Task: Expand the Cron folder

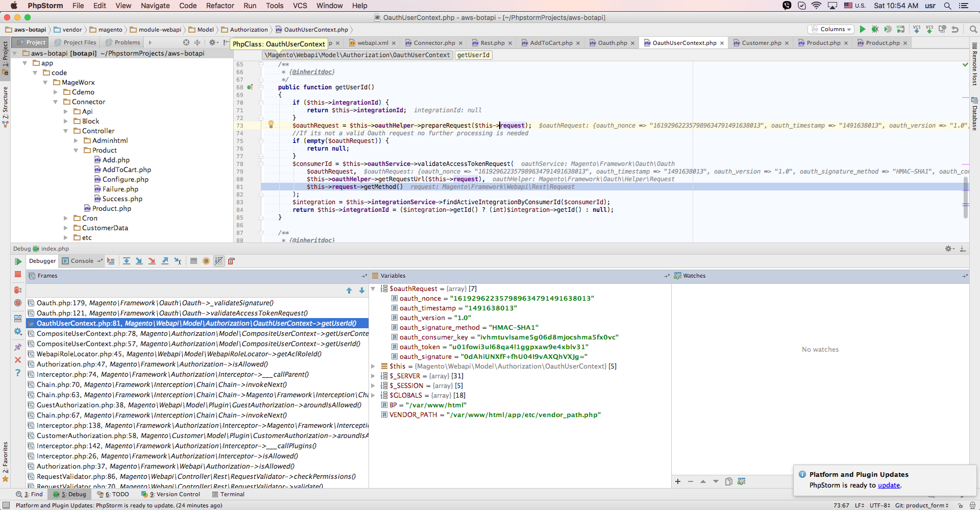Action: 65,218
